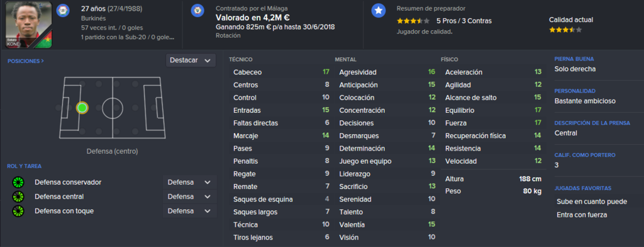Viewport: 644px width, 247px height.
Task: Open duty dropdown for Defensa con toque
Action: point(189,211)
